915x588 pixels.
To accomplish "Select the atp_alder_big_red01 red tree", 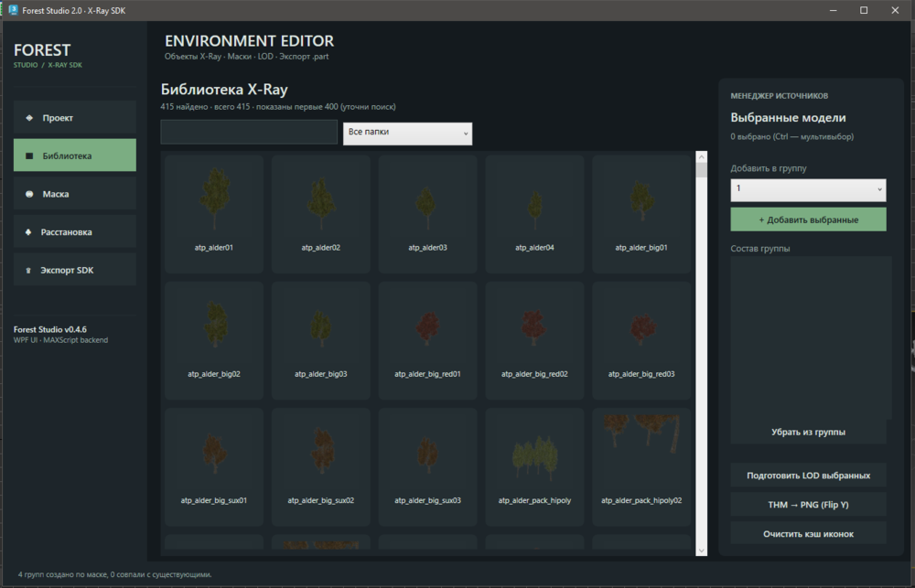I will (x=427, y=340).
